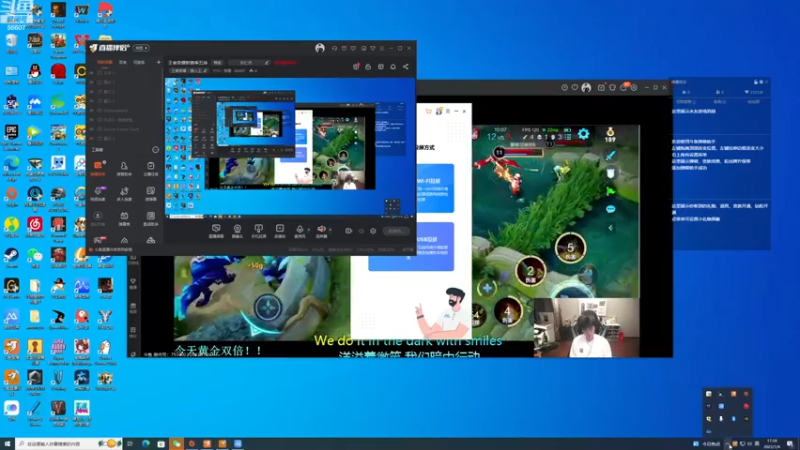Click the webcam thumbnail in the game window
Viewport: 800px width, 450px height.
point(586,328)
